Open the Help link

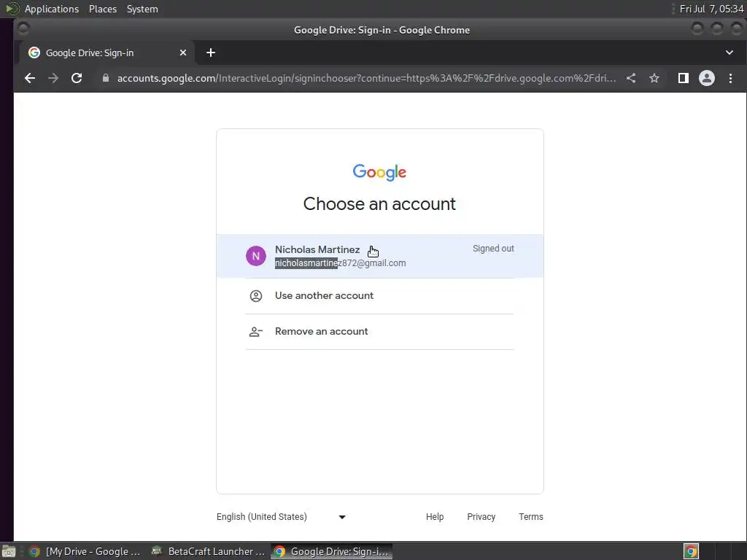pos(435,517)
